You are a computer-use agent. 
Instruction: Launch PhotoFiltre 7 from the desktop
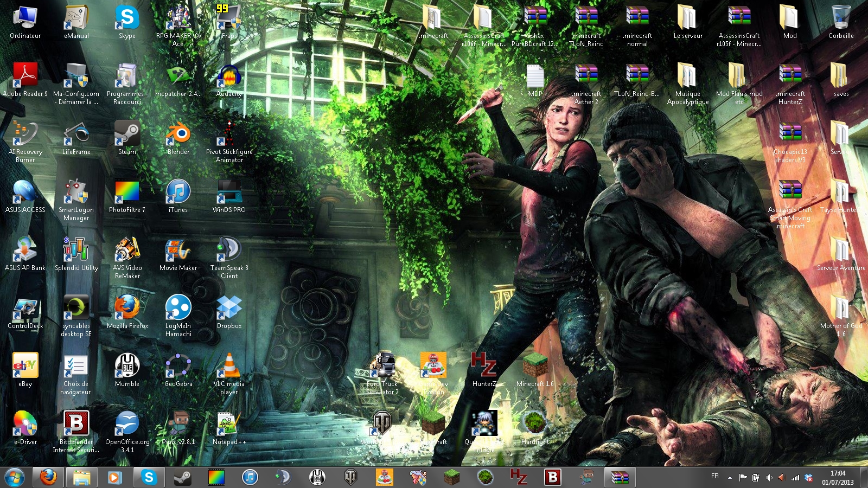tap(127, 196)
